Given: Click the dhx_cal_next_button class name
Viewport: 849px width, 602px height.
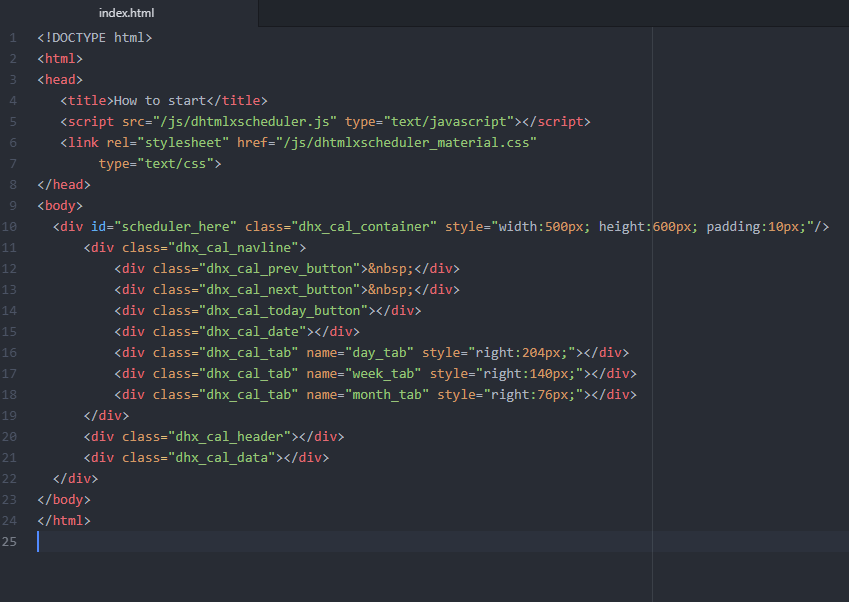Looking at the screenshot, I should tap(279, 290).
